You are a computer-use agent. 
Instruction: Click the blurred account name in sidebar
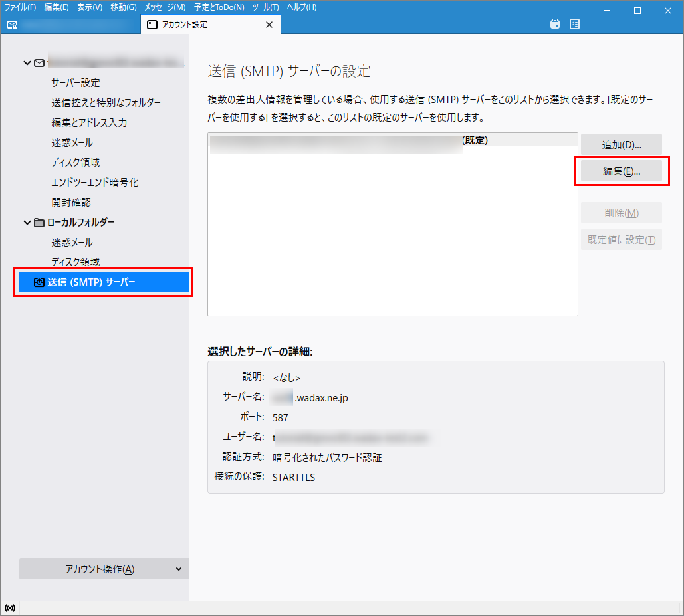pyautogui.click(x=116, y=62)
